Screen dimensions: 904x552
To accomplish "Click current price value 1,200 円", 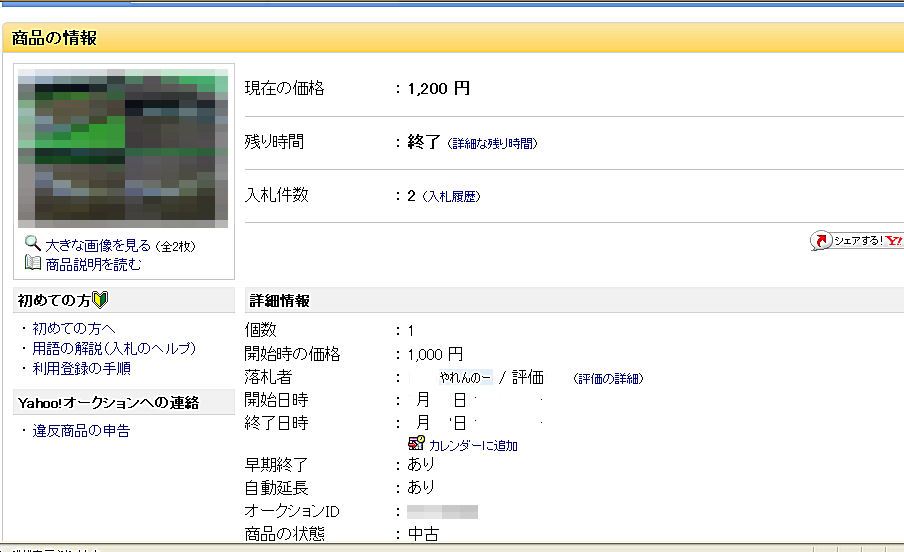I will [x=439, y=88].
